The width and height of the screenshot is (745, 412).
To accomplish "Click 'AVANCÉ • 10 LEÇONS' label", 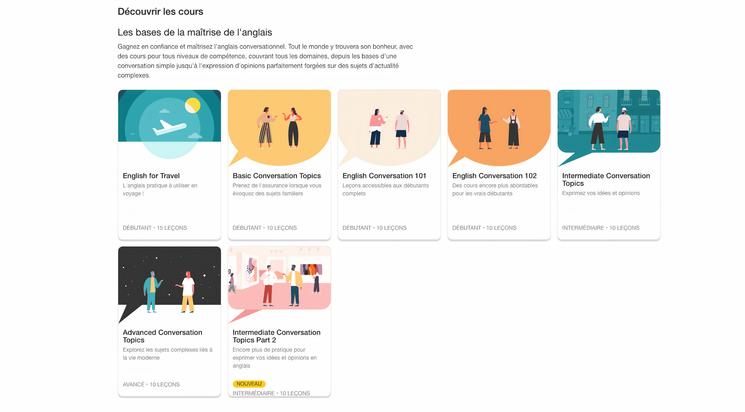I will [x=151, y=384].
